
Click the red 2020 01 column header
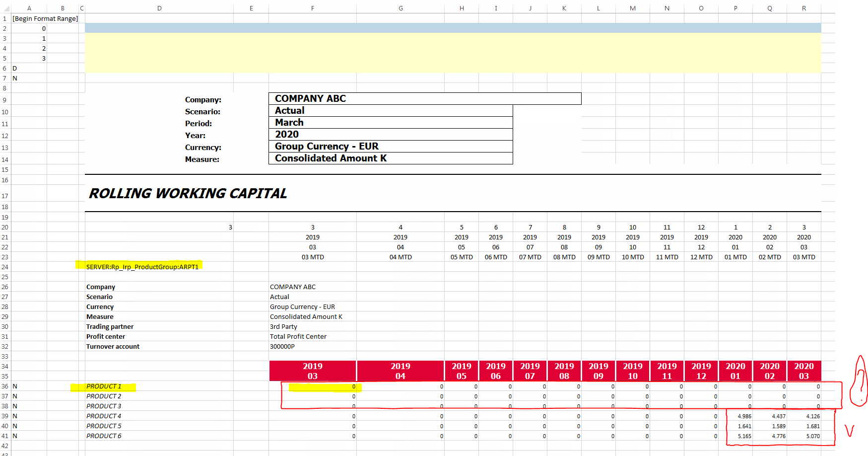(735, 371)
